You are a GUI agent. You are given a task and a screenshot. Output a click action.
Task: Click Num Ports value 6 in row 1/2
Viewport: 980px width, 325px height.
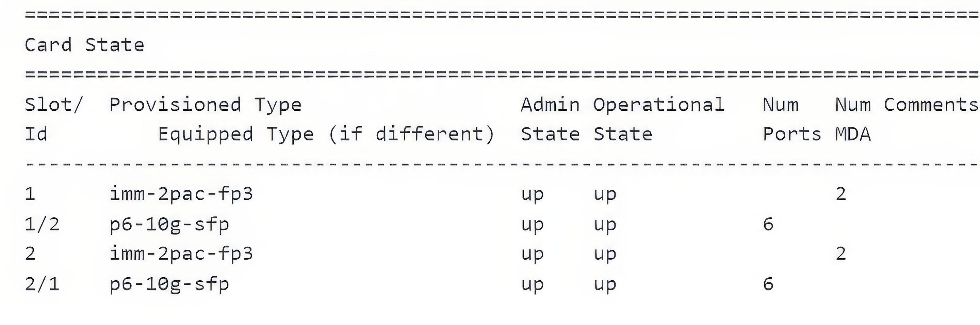[x=768, y=224]
